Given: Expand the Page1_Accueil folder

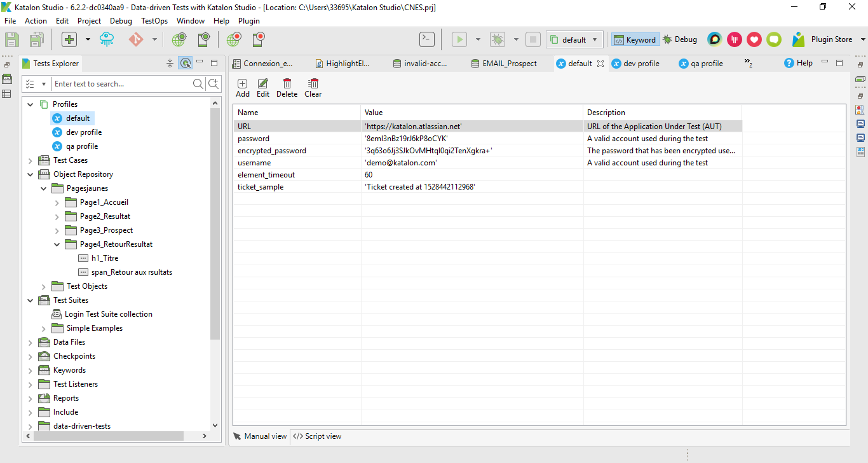Looking at the screenshot, I should click(x=57, y=202).
